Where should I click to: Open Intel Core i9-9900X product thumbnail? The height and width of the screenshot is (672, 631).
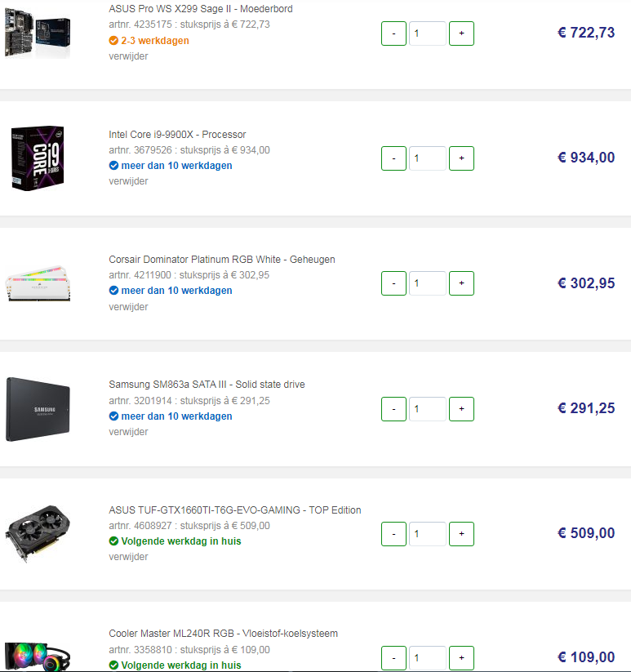(38, 158)
